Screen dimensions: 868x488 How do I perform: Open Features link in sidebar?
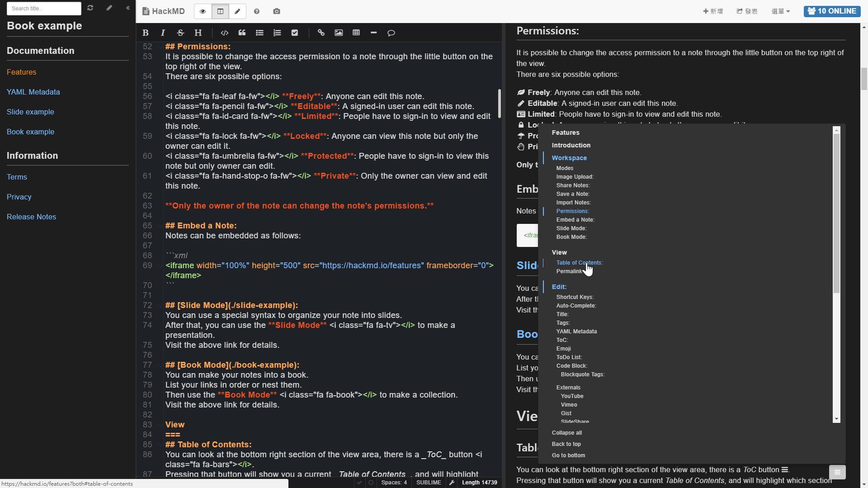click(x=21, y=72)
